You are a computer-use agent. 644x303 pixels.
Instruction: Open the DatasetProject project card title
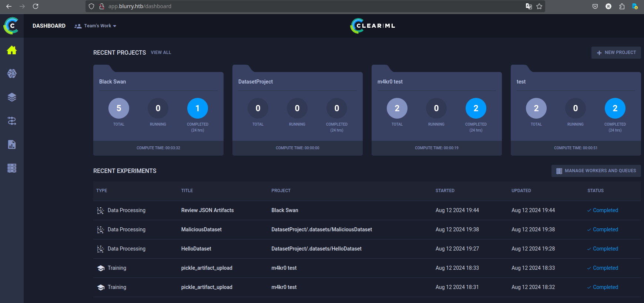point(255,82)
